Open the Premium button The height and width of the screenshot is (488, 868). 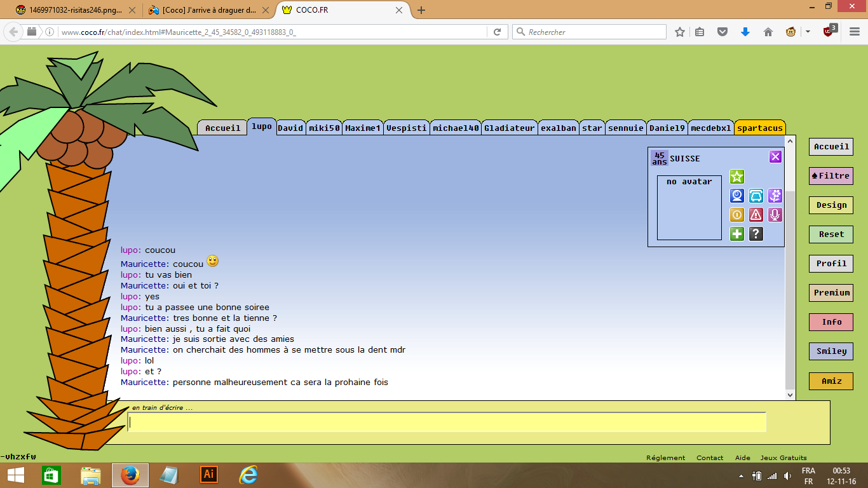(831, 293)
